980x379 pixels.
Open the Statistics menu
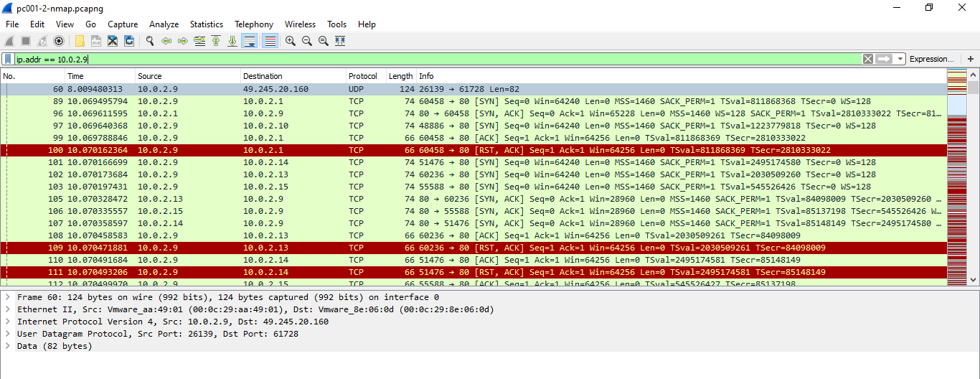coord(206,24)
